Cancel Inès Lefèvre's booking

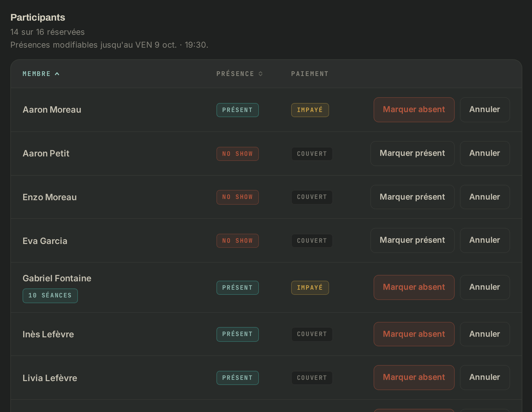coord(485,334)
